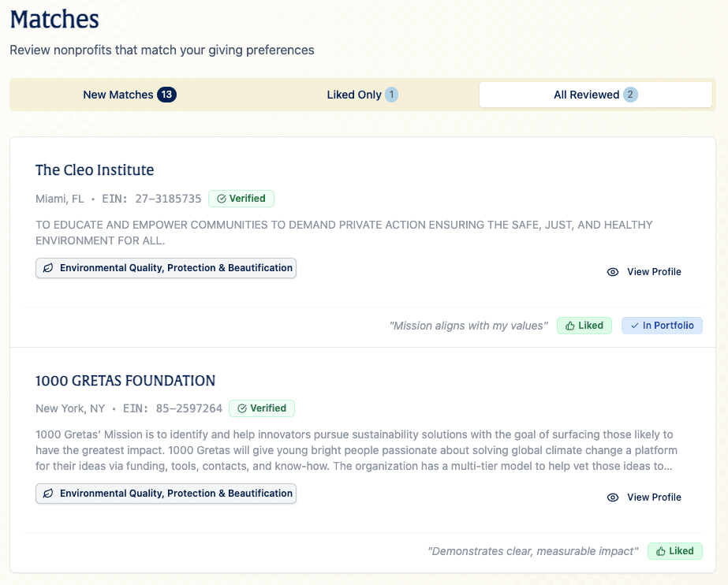This screenshot has width=728, height=585.
Task: View Profile of 1000 Gretas Foundation
Action: pyautogui.click(x=644, y=497)
